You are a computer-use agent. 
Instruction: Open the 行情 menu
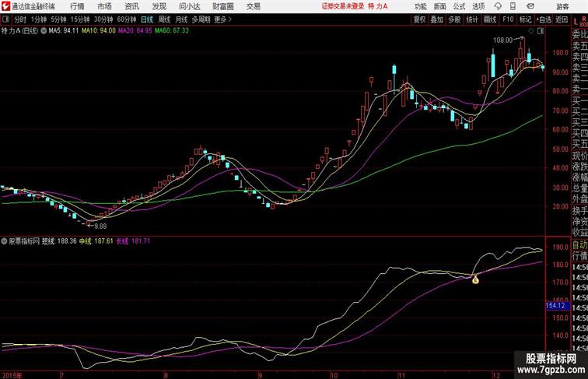[x=77, y=6]
